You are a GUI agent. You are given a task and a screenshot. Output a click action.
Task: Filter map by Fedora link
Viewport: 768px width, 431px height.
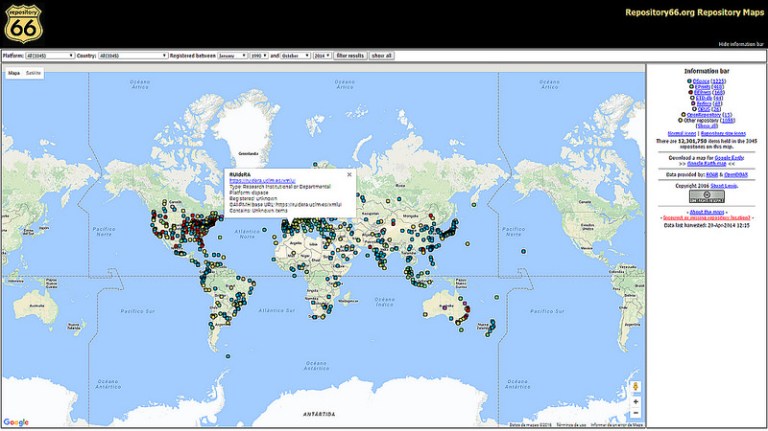point(704,103)
